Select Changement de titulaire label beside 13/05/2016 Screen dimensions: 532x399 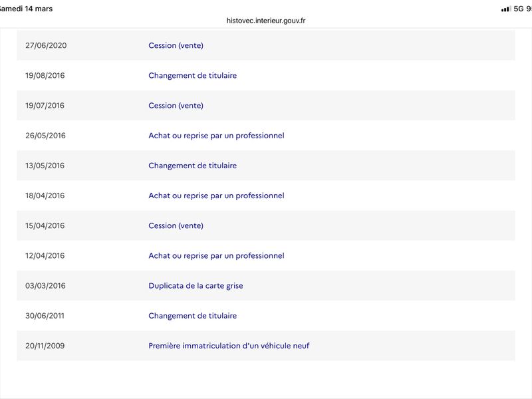click(192, 166)
